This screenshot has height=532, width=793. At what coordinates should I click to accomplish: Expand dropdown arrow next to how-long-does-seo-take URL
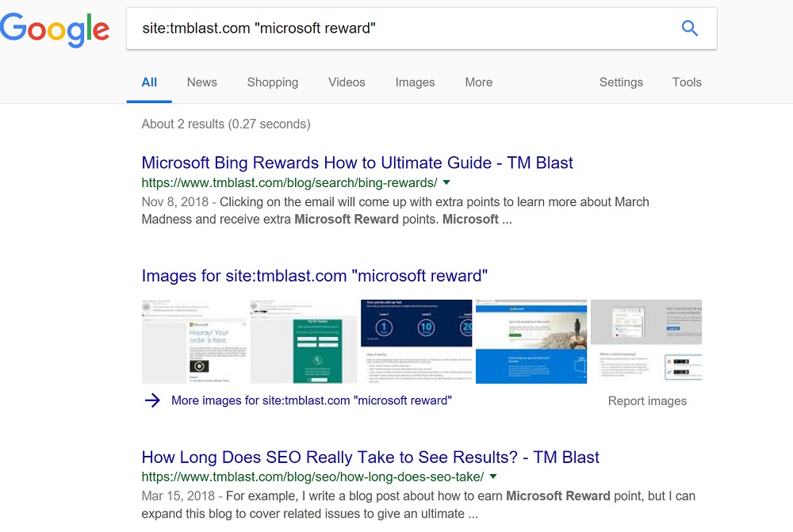pos(493,477)
